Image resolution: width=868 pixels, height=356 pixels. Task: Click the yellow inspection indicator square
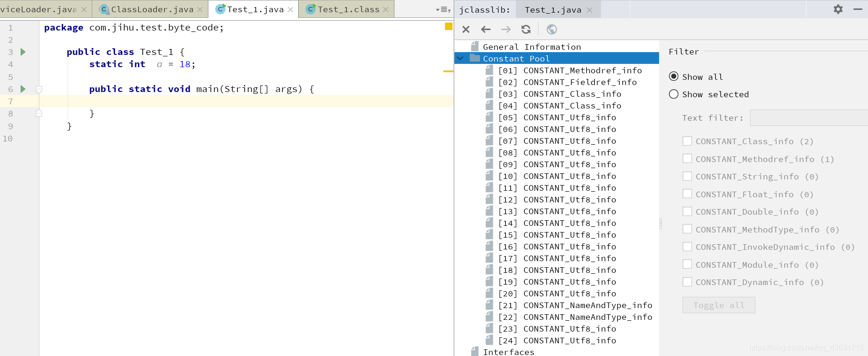point(448,26)
